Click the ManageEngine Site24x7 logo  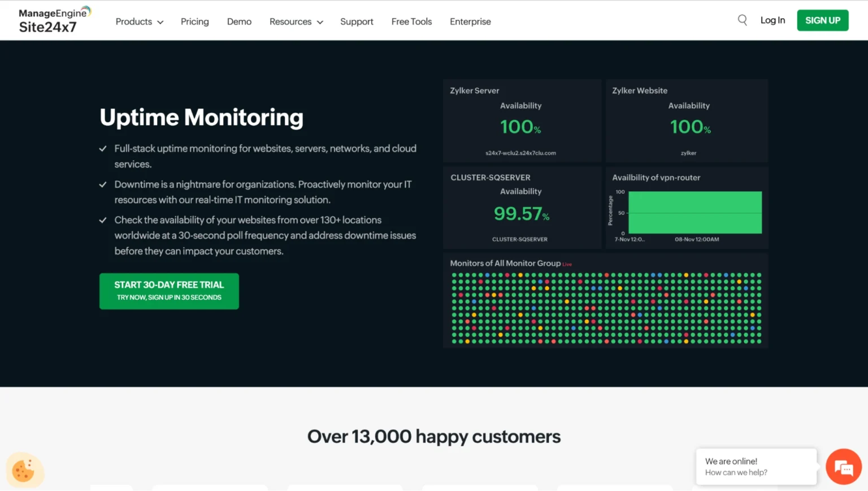click(x=55, y=20)
